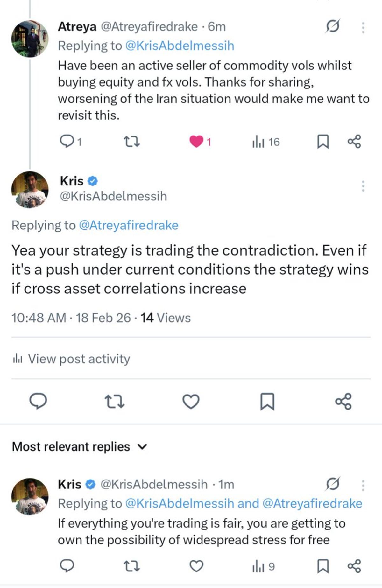Open @Atreyafiredrake mention in main post
This screenshot has width=382, height=588.
click(x=128, y=225)
